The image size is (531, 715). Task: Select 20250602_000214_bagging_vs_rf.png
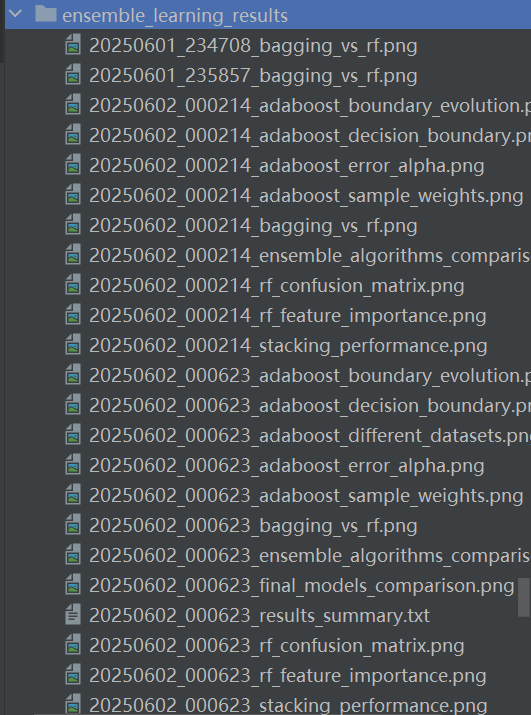(253, 226)
